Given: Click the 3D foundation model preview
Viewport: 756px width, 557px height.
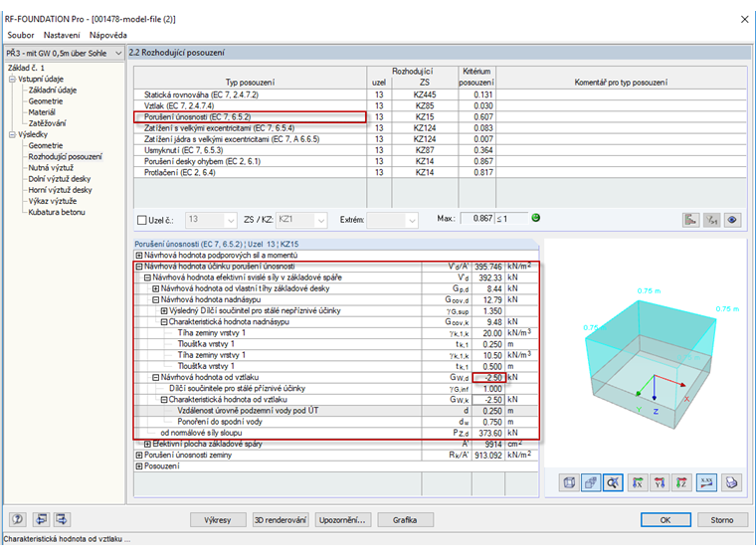Looking at the screenshot, I should 646,354.
